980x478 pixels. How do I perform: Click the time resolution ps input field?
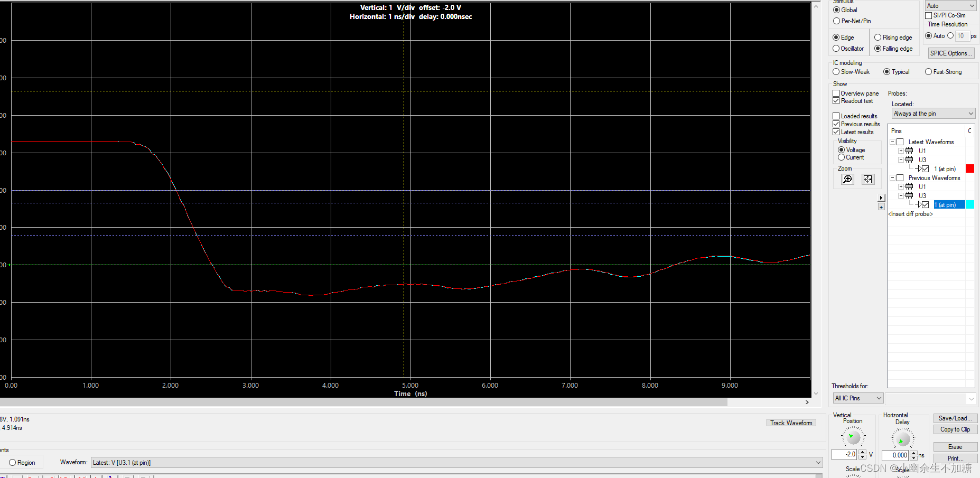point(962,36)
